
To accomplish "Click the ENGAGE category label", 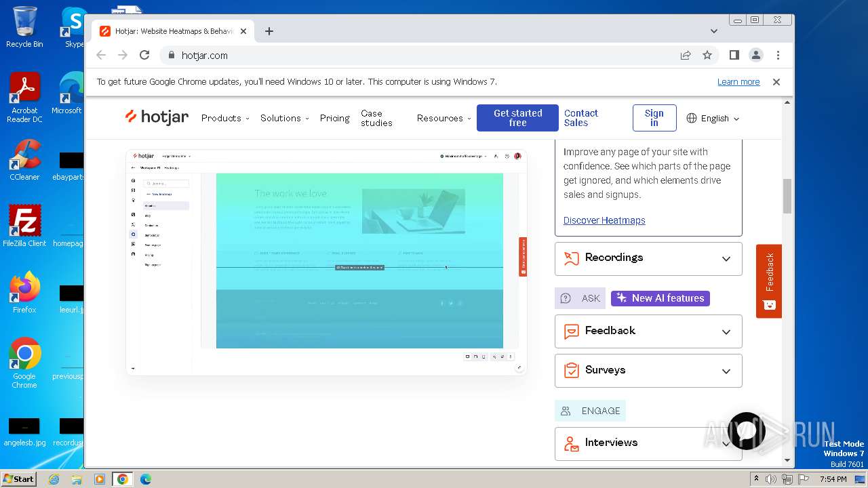I will pyautogui.click(x=590, y=411).
